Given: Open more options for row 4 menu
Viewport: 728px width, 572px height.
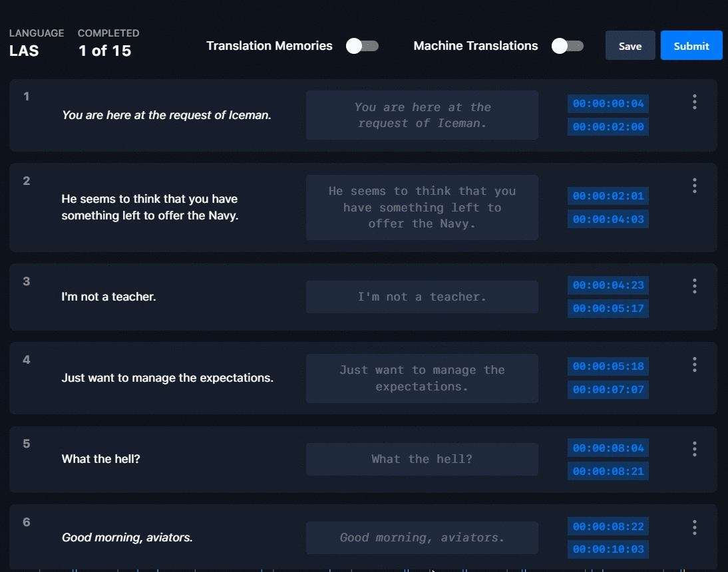Looking at the screenshot, I should [695, 364].
